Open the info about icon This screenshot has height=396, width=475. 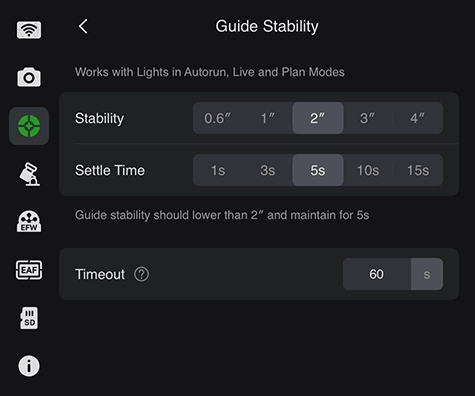pyautogui.click(x=29, y=366)
